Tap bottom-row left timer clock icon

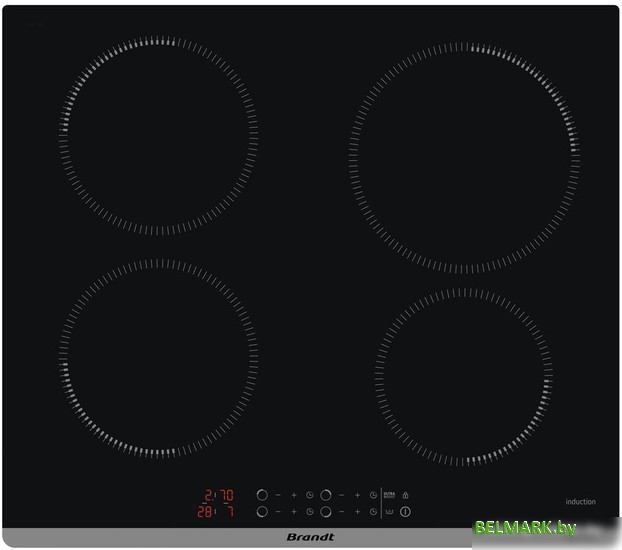(310, 512)
